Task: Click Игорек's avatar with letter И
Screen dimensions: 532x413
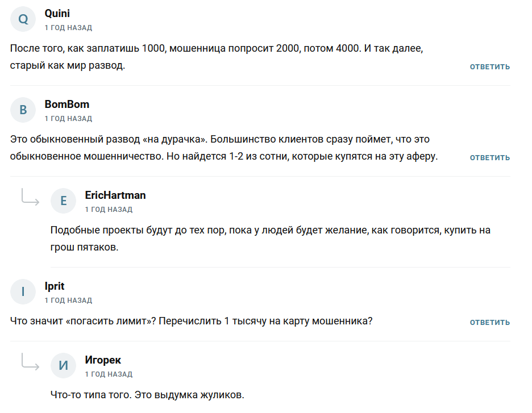Action: [x=64, y=366]
